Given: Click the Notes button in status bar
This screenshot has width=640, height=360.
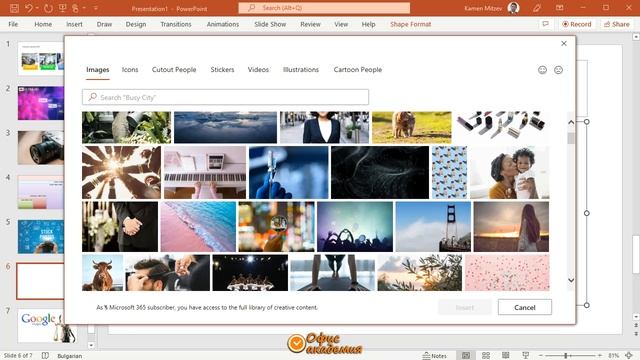Looking at the screenshot, I should pos(434,356).
